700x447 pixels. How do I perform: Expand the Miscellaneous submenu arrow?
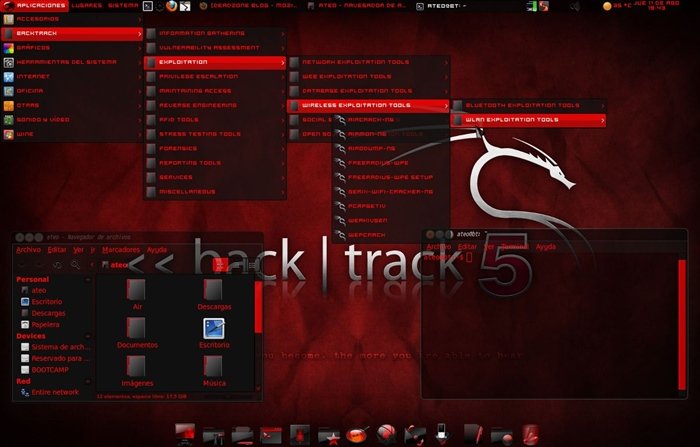(x=283, y=192)
